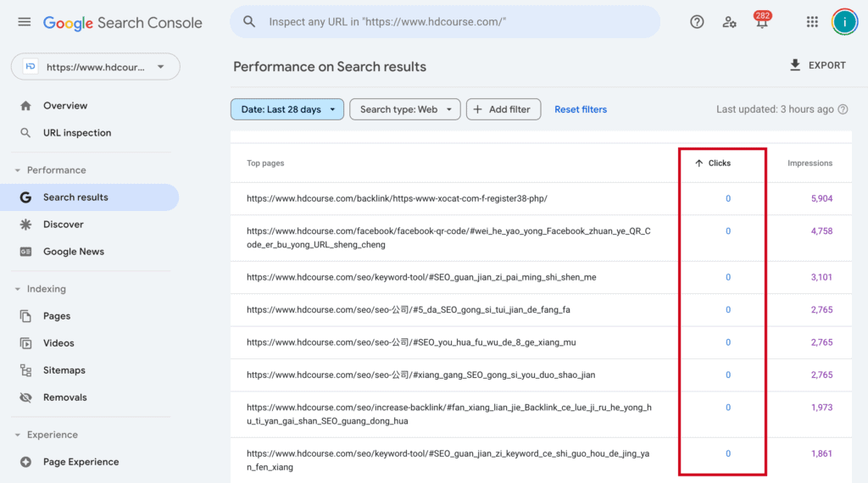Screen dimensions: 868x483
Task: Click the property favicon in site selector
Action: (31, 67)
